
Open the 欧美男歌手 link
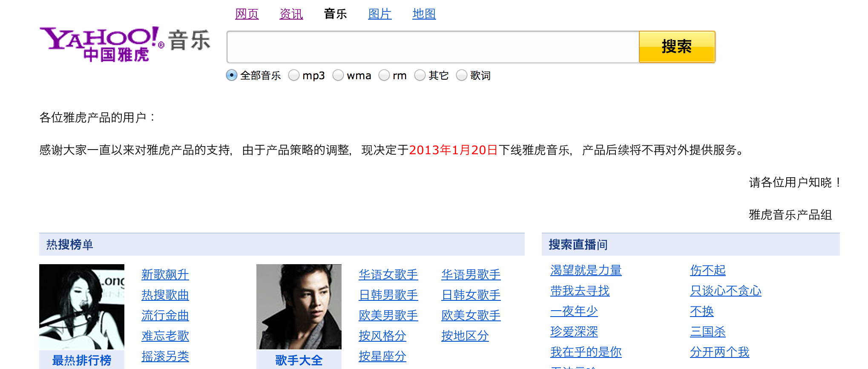388,315
